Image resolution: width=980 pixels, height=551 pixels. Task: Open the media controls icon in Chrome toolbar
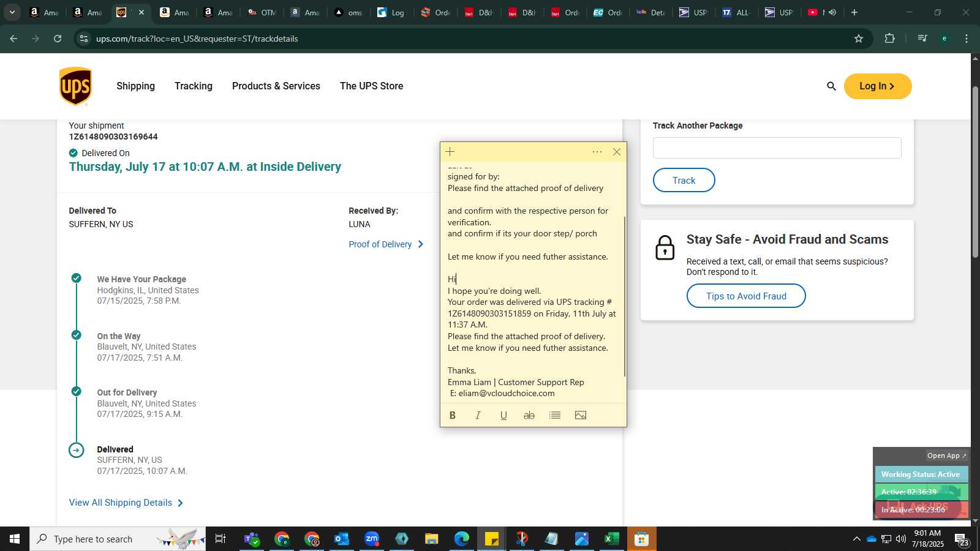[922, 39]
